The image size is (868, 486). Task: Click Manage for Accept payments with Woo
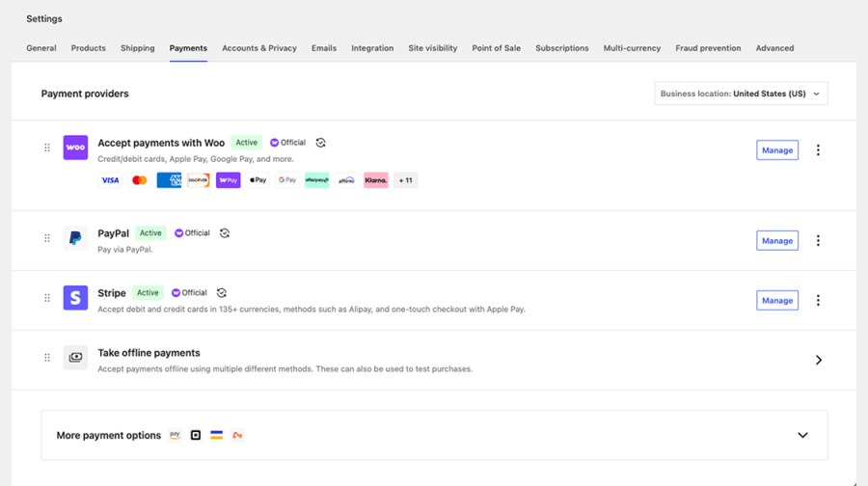pos(777,150)
